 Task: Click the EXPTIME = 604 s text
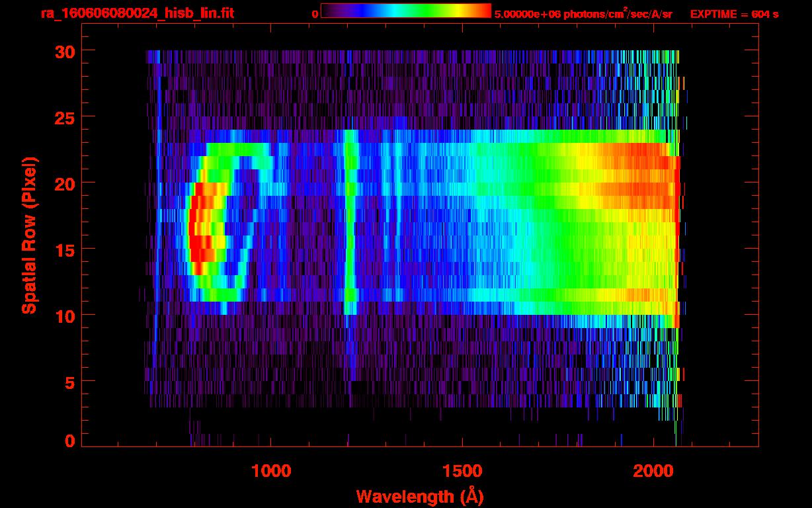tap(734, 14)
